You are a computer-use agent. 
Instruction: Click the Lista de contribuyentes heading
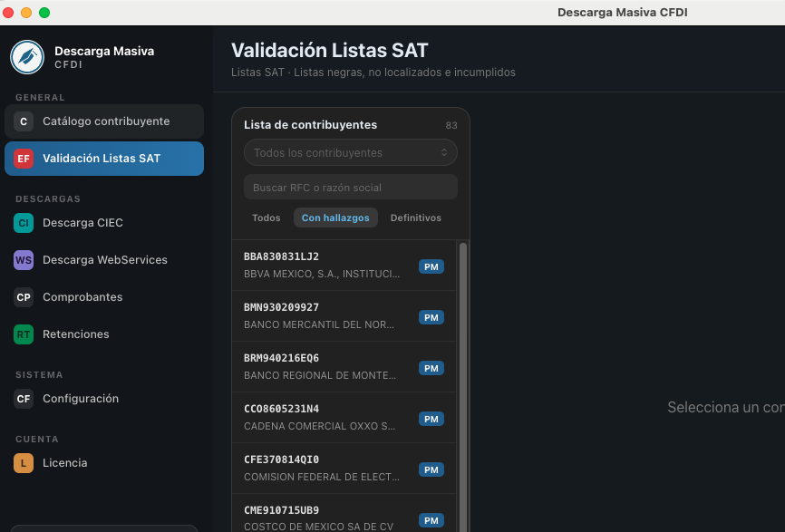point(310,125)
